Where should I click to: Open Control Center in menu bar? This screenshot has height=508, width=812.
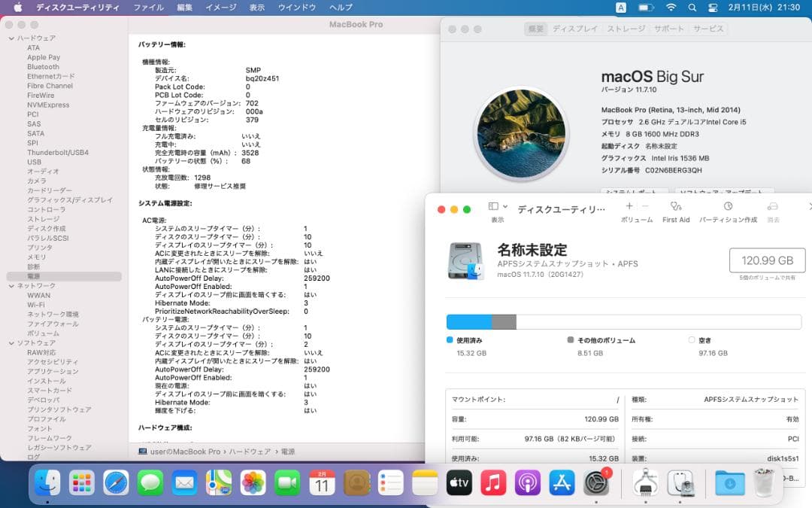click(713, 8)
